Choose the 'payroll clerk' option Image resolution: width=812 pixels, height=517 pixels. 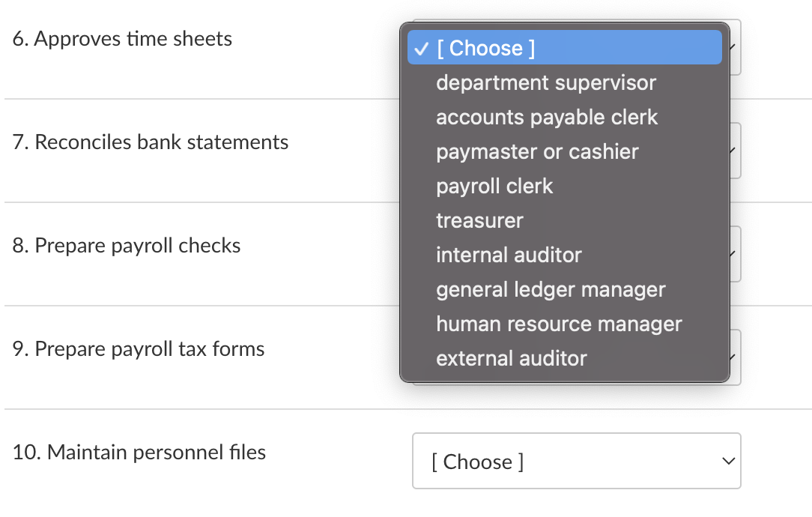pyautogui.click(x=494, y=186)
